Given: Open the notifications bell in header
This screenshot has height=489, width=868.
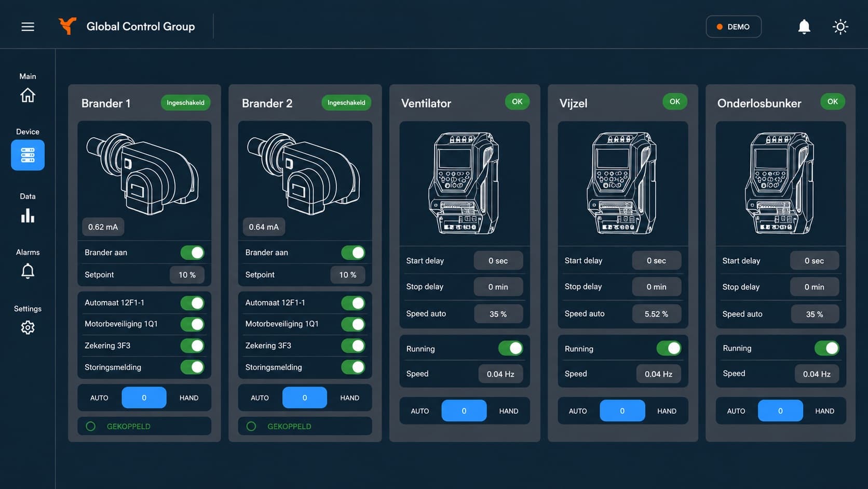Looking at the screenshot, I should [804, 27].
